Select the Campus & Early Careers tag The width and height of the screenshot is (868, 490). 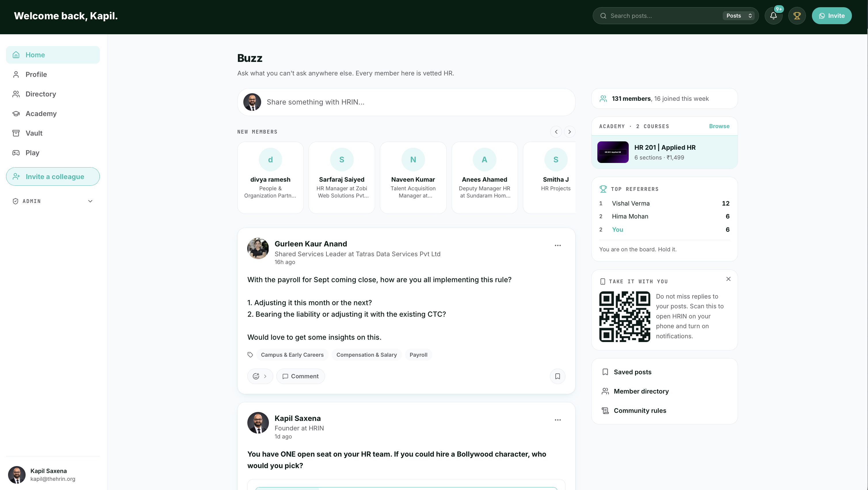tap(292, 355)
